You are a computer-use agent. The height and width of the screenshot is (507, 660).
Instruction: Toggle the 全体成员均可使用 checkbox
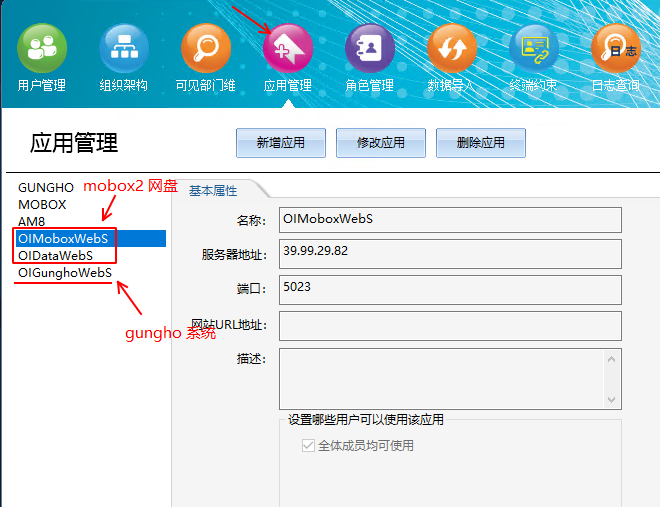point(308,446)
